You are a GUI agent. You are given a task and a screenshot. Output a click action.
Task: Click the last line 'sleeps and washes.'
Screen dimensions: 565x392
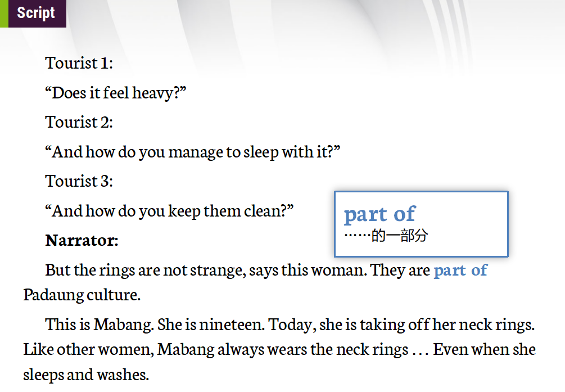(86, 374)
